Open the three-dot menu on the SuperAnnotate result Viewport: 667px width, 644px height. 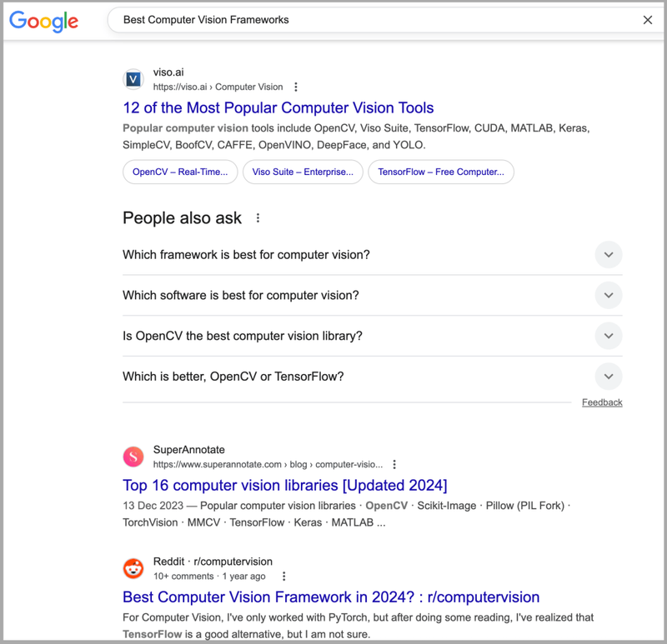[394, 464]
